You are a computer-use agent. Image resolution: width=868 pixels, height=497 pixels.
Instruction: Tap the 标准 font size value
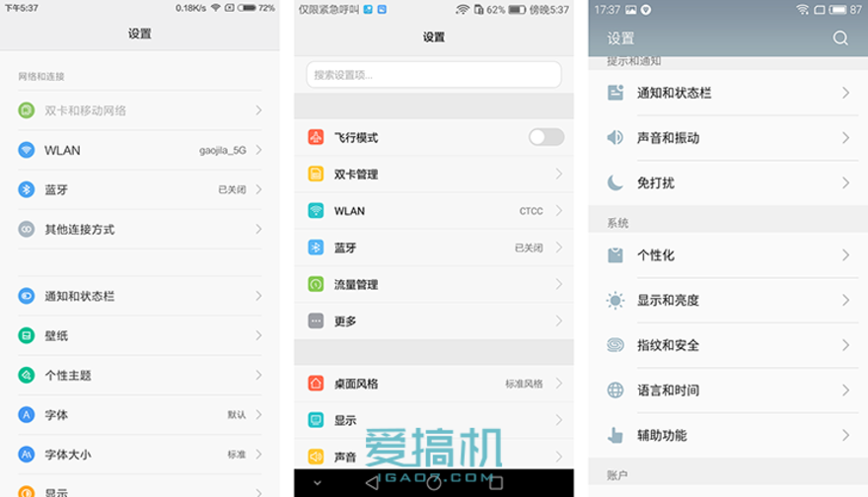click(237, 455)
